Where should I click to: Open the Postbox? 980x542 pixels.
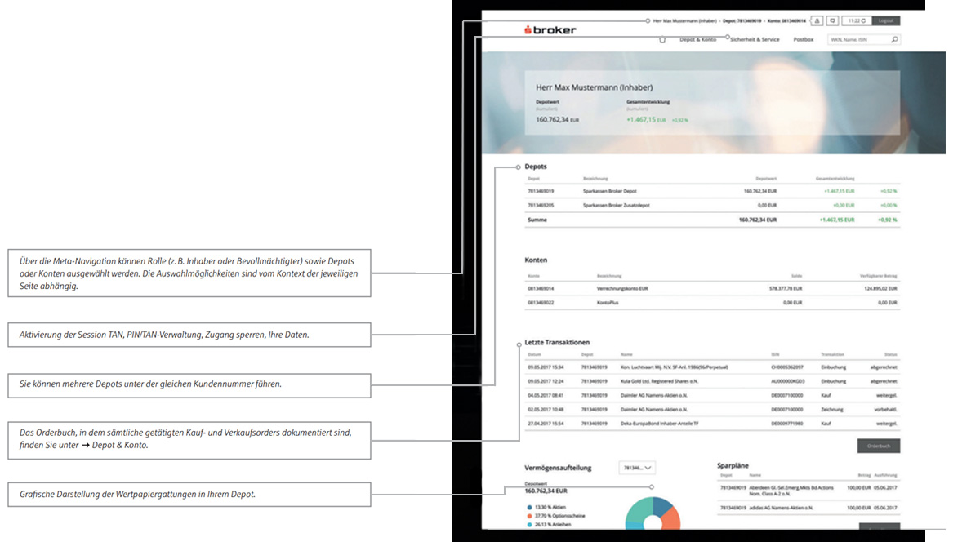[x=802, y=39]
